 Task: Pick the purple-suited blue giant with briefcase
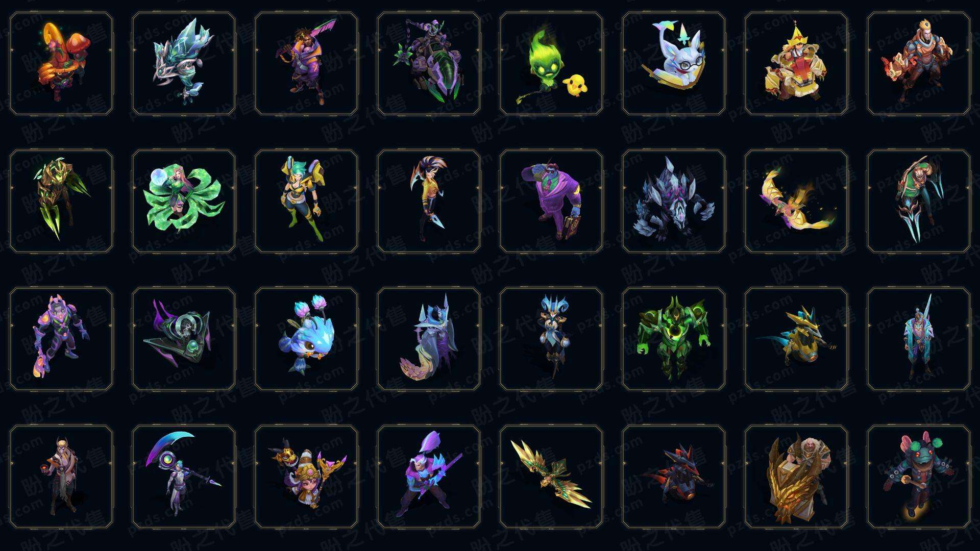coord(551,201)
